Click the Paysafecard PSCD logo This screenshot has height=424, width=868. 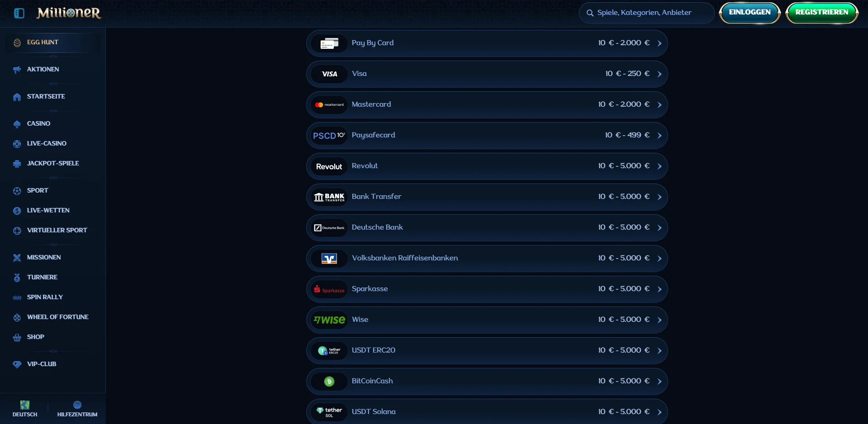[329, 136]
